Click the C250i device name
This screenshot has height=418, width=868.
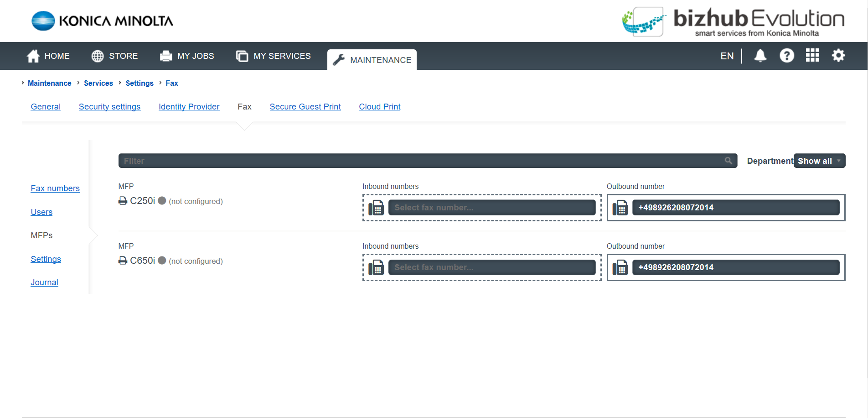pos(142,201)
